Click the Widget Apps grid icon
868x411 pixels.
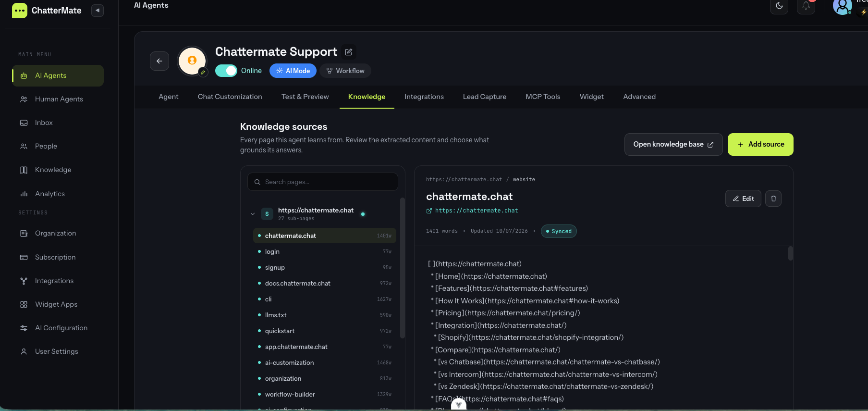click(x=24, y=304)
